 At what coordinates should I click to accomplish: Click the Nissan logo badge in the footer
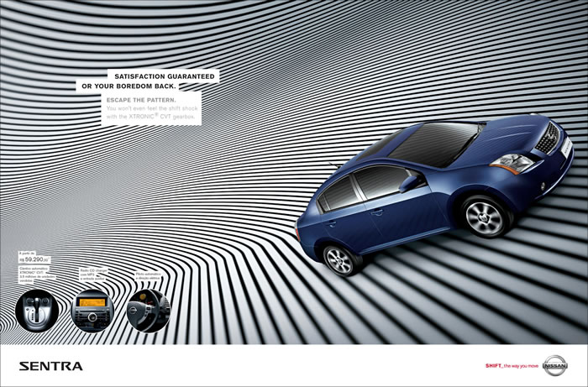(554, 365)
